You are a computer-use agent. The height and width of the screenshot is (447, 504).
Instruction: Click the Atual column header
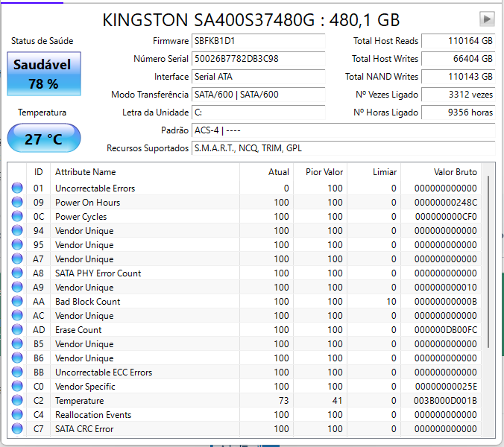point(266,172)
